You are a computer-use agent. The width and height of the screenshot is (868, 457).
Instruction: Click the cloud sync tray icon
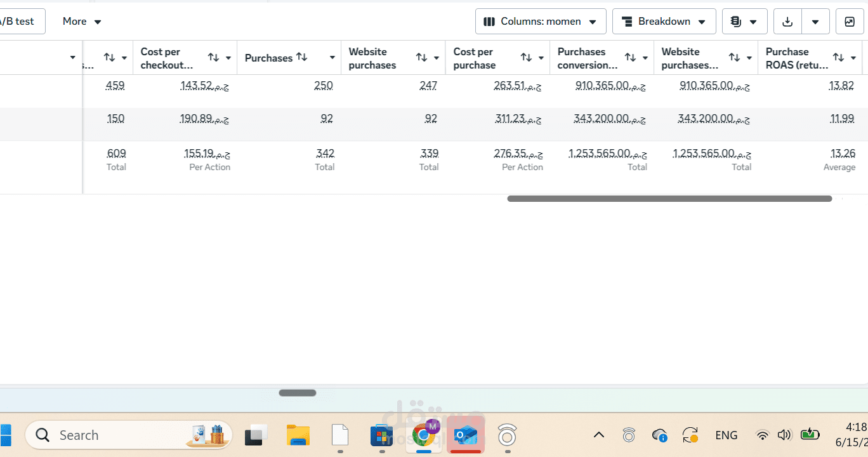(659, 435)
